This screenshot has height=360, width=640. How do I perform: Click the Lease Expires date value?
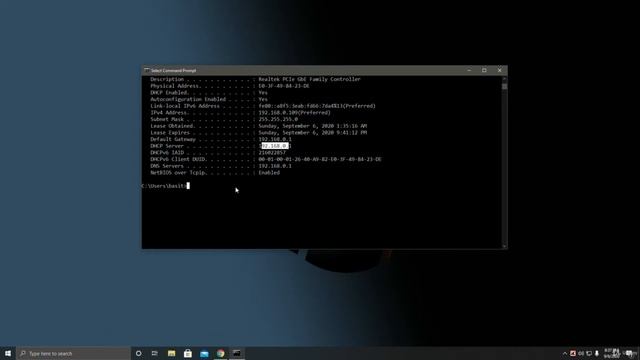click(313, 133)
